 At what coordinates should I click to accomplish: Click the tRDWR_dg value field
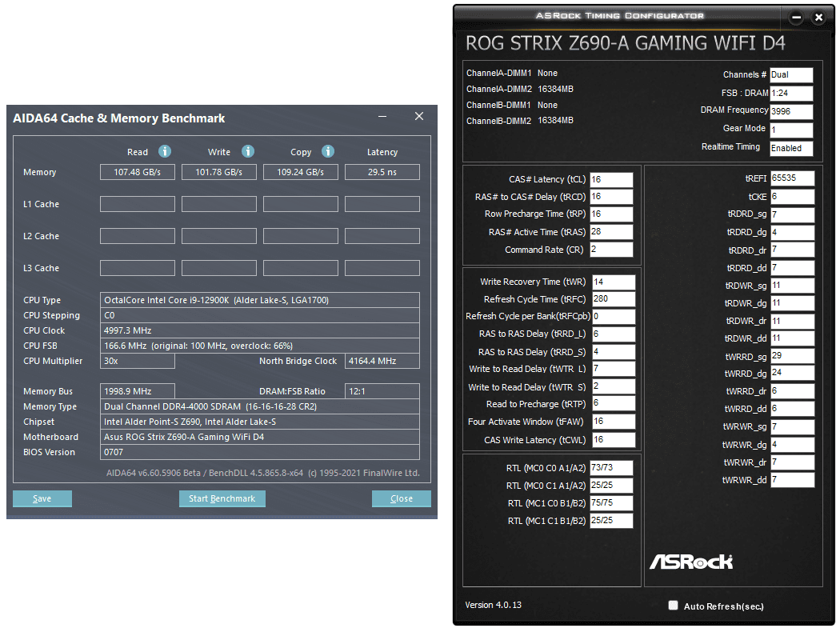coord(792,303)
